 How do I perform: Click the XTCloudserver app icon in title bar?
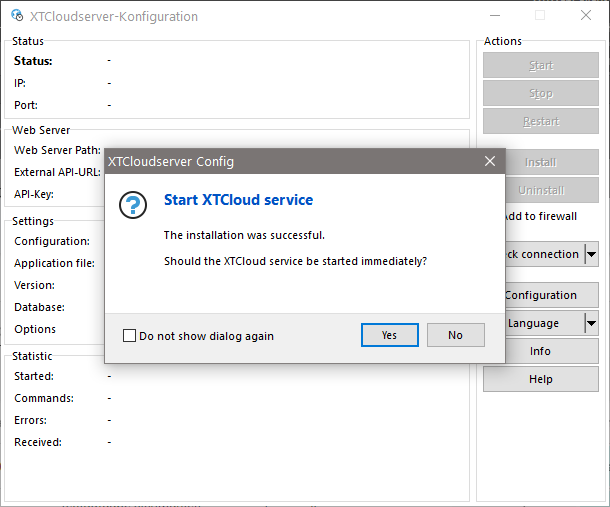click(x=17, y=16)
